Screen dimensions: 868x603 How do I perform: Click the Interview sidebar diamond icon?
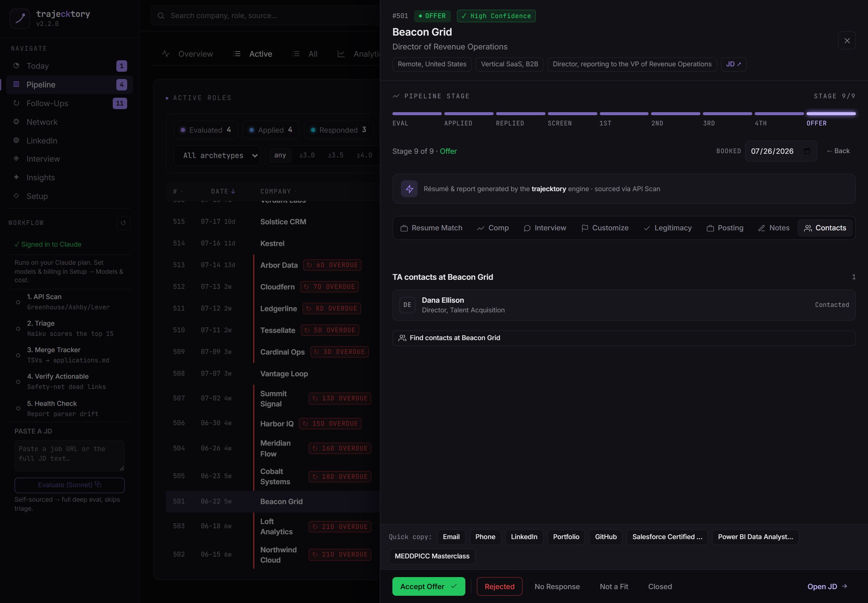click(x=16, y=158)
